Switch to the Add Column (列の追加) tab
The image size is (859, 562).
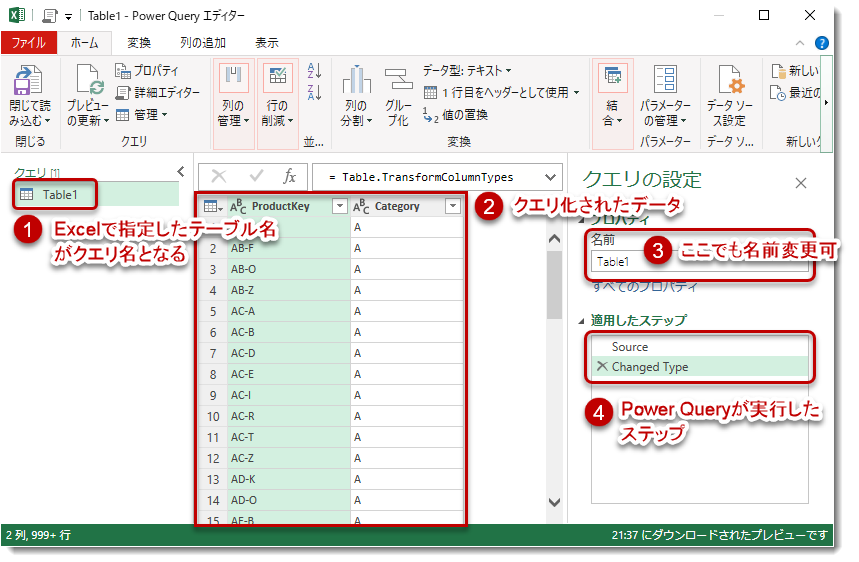tap(203, 43)
